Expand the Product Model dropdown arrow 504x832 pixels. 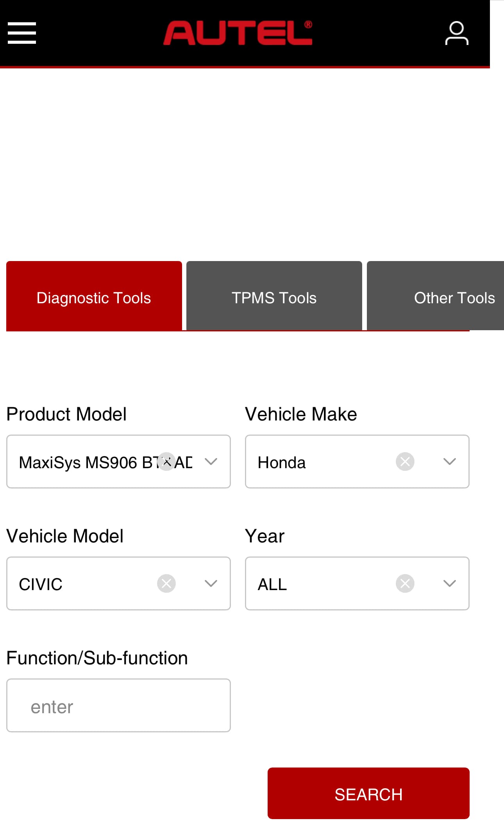(211, 462)
